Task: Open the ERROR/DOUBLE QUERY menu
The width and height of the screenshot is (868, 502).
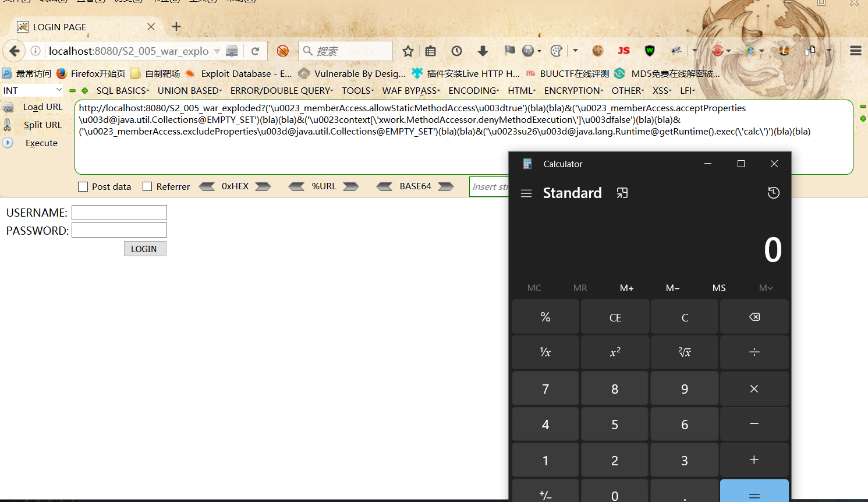Action: click(x=282, y=90)
